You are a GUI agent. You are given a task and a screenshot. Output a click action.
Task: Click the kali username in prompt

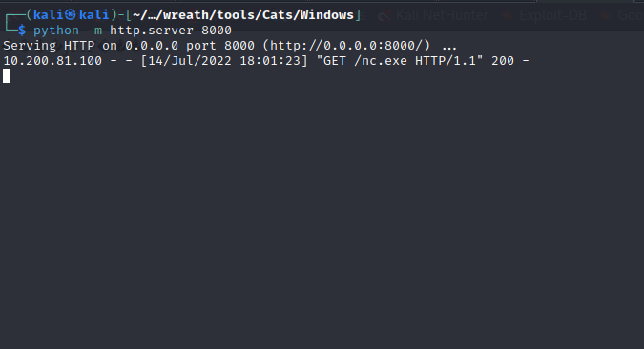pos(49,15)
